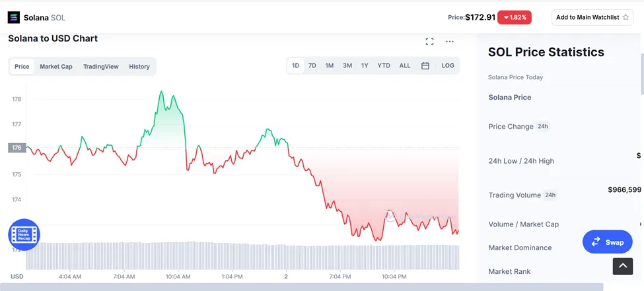Click the watchlist star icon
The width and height of the screenshot is (644, 291).
coord(626,17)
